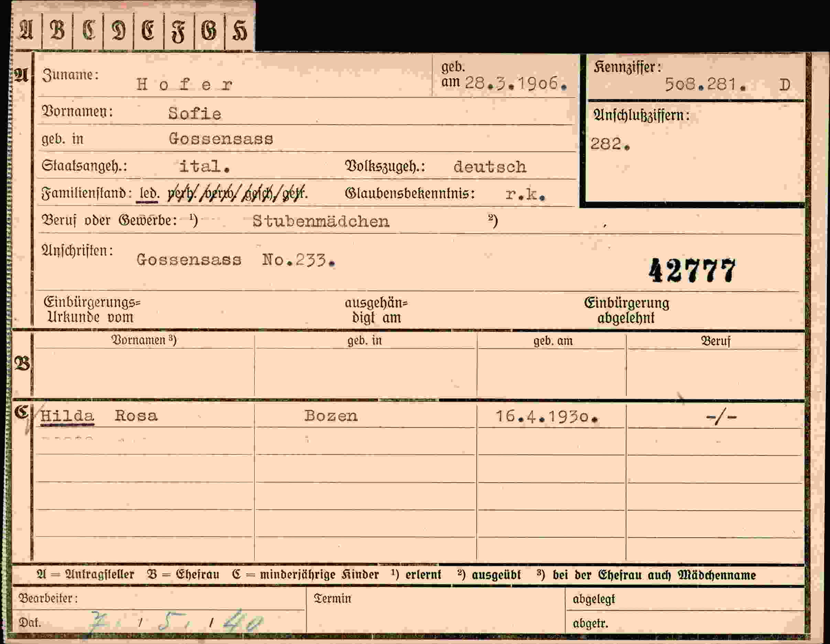The width and height of the screenshot is (830, 644).
Task: Click 'Einbürgerung abgelehnt' label
Action: (627, 310)
